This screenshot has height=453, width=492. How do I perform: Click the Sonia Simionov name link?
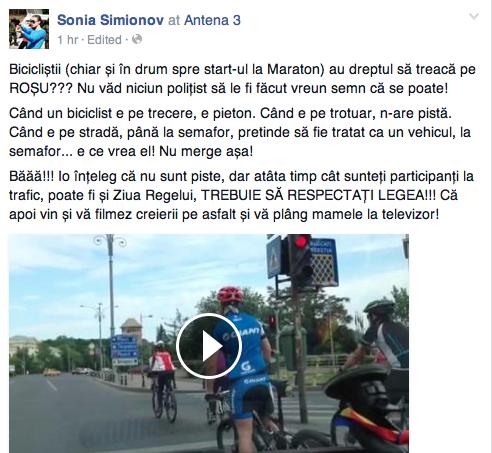click(x=110, y=20)
